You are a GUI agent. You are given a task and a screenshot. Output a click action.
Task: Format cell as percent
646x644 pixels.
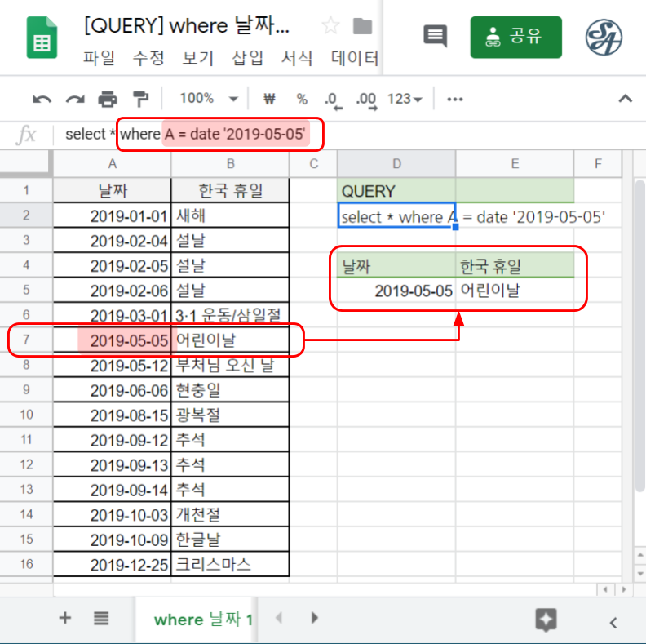302,99
